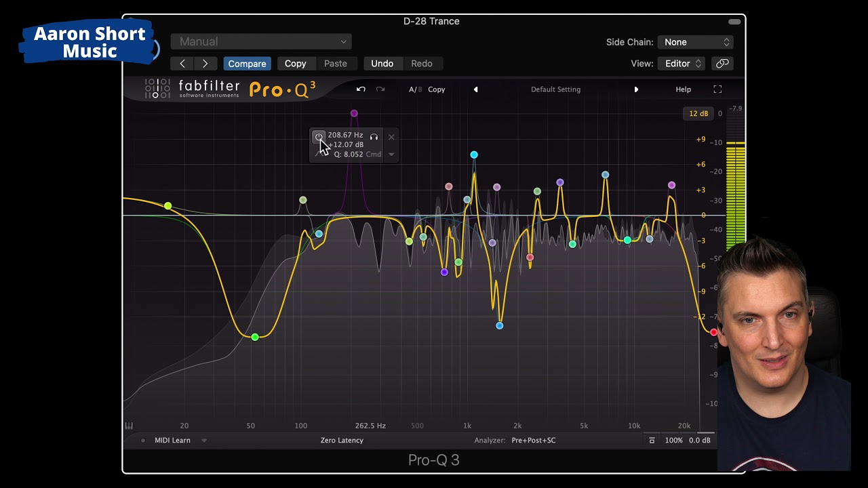Open the View Editor dropdown
The image size is (868, 488).
click(x=683, y=64)
